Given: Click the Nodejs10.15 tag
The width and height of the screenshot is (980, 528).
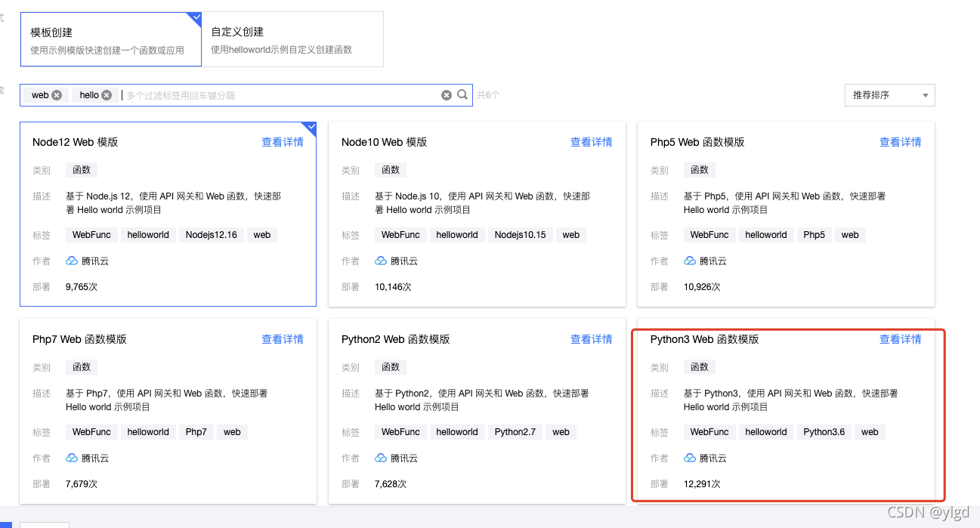Looking at the screenshot, I should point(521,235).
